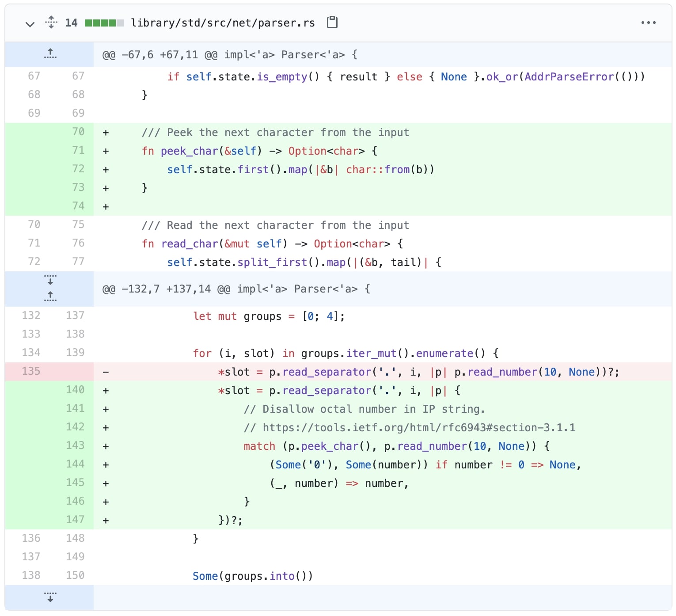Viewport: 676px width, 616px height.
Task: Click the file drag handle icon
Action: [x=51, y=22]
